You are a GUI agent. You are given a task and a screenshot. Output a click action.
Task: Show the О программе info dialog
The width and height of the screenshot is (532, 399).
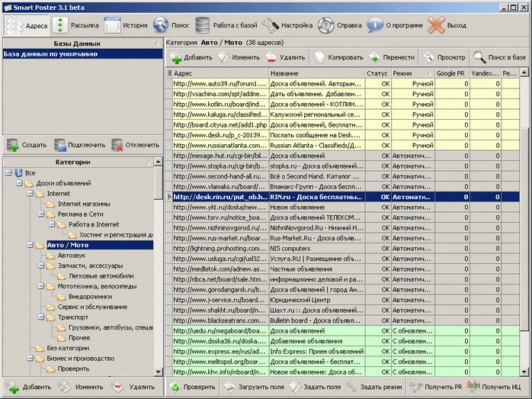(x=395, y=25)
